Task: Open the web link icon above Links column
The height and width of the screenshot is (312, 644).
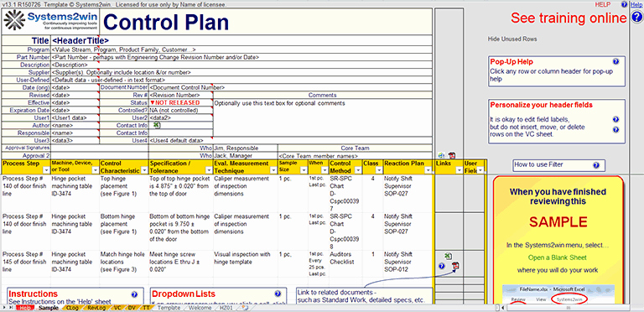Action: point(442,156)
